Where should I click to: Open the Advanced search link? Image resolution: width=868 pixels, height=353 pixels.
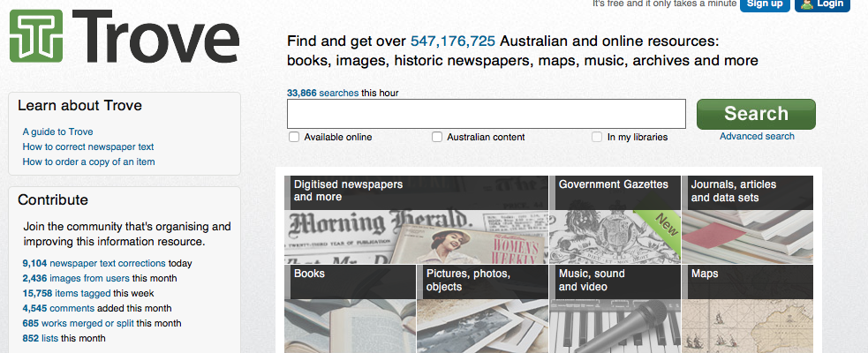[x=757, y=136]
